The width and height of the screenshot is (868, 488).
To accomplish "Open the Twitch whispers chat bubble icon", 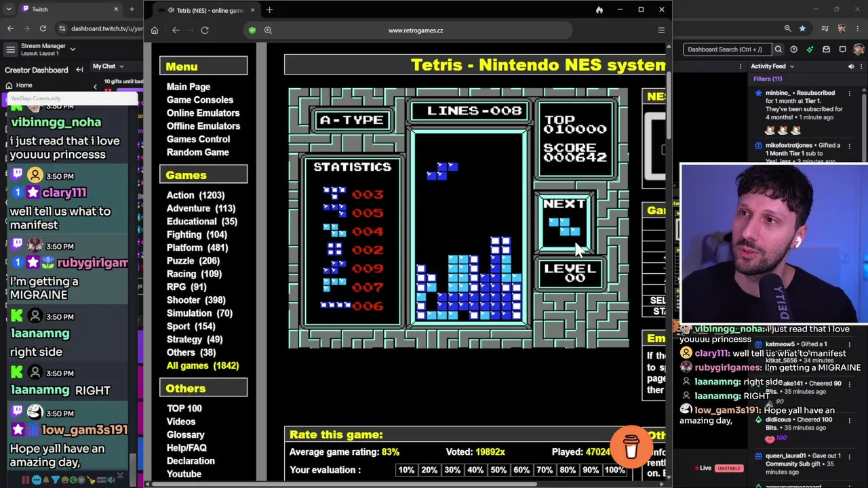I will (842, 49).
